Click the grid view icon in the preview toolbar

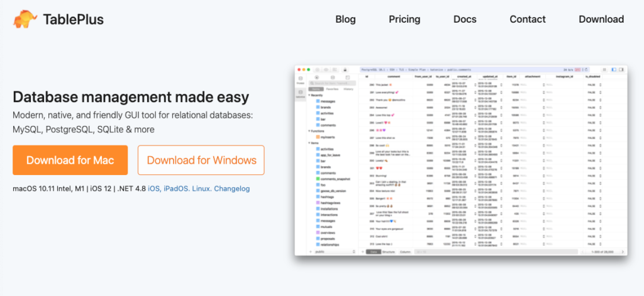tap(604, 69)
